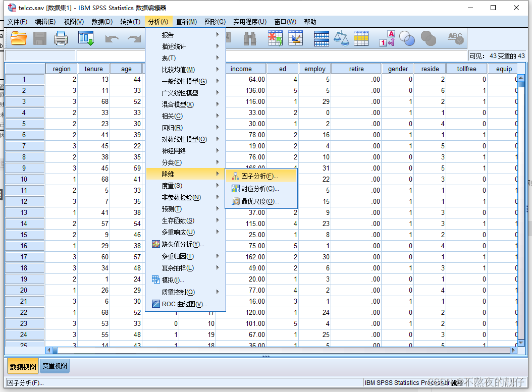Open Optimal Scaling submenu item
The image size is (532, 392).
[261, 201]
